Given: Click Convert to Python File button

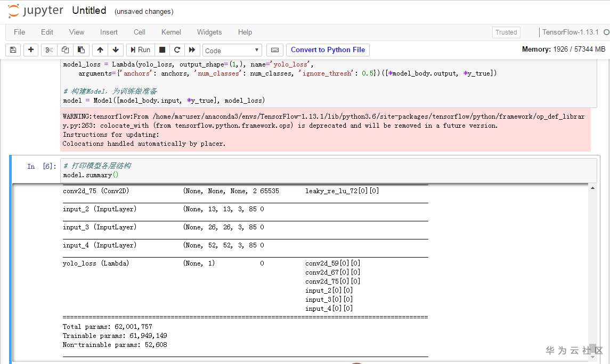Looking at the screenshot, I should (328, 49).
